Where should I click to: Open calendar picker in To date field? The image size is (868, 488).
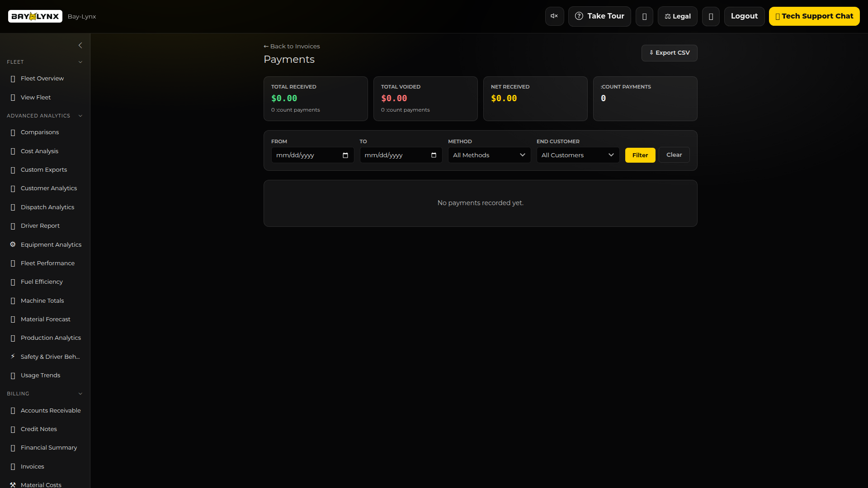tap(434, 155)
